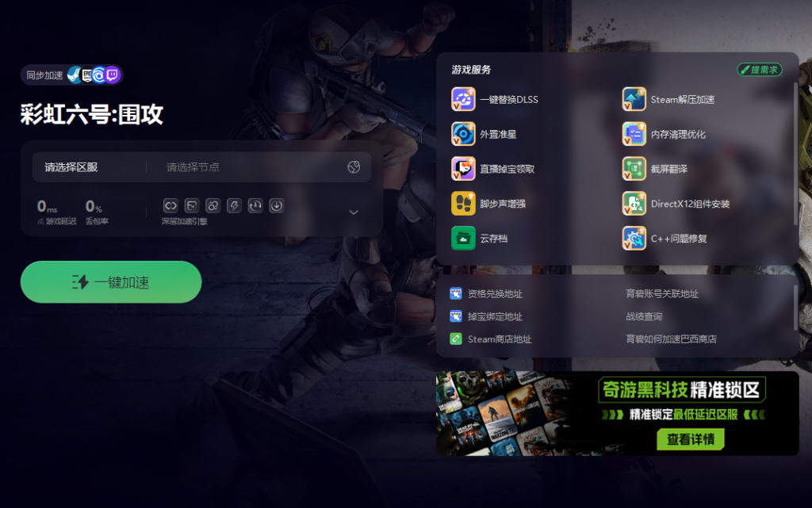This screenshot has width=812, height=508.
Task: Click the Twitch platform icon
Action: (112, 75)
